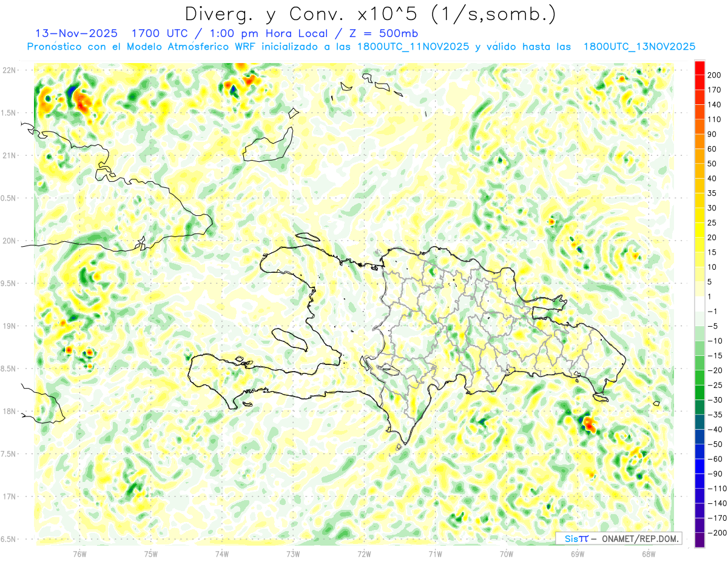Click the '75W' longitude label
The image size is (728, 562).
(151, 554)
